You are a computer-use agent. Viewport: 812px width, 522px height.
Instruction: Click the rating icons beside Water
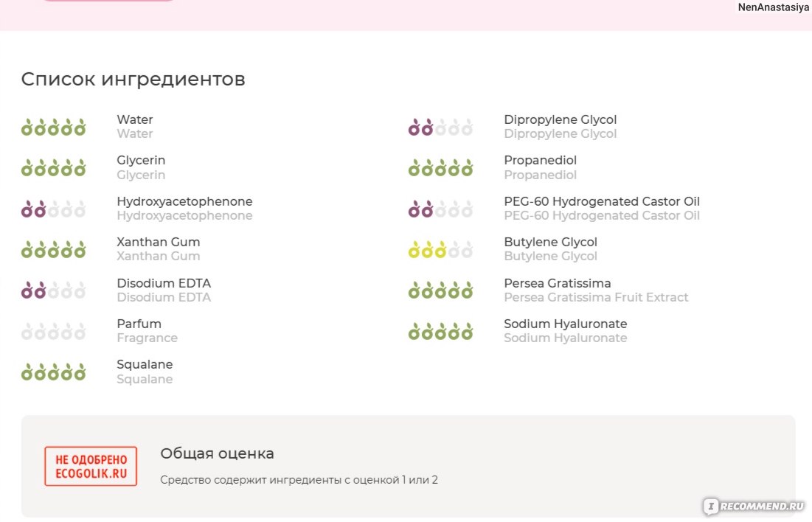point(53,127)
